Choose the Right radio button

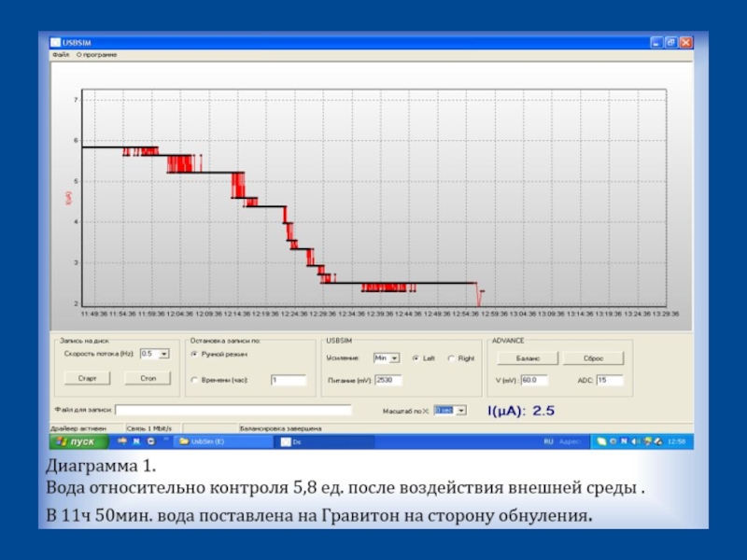coord(452,357)
